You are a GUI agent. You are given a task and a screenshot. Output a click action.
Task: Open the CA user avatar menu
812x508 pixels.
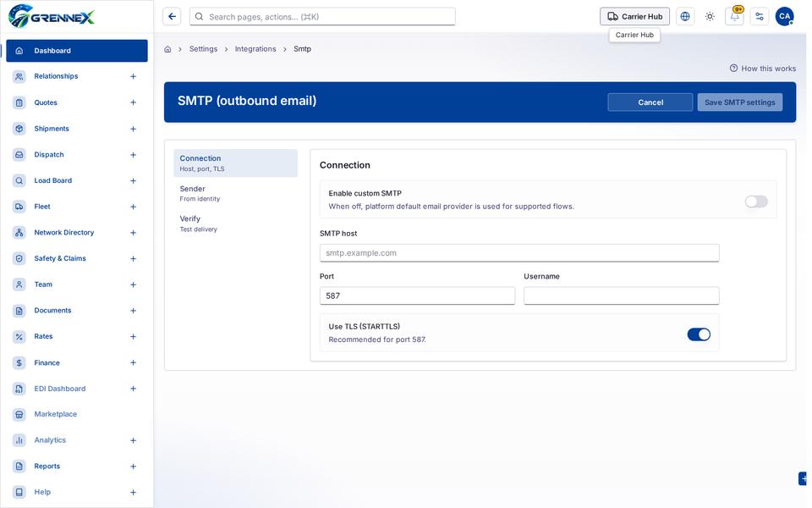(x=785, y=17)
